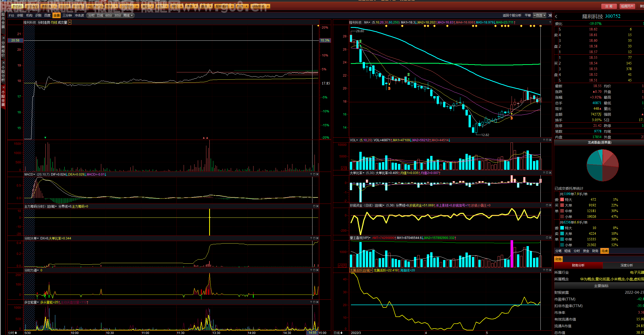Open the F10 company info

tap(11, 15)
